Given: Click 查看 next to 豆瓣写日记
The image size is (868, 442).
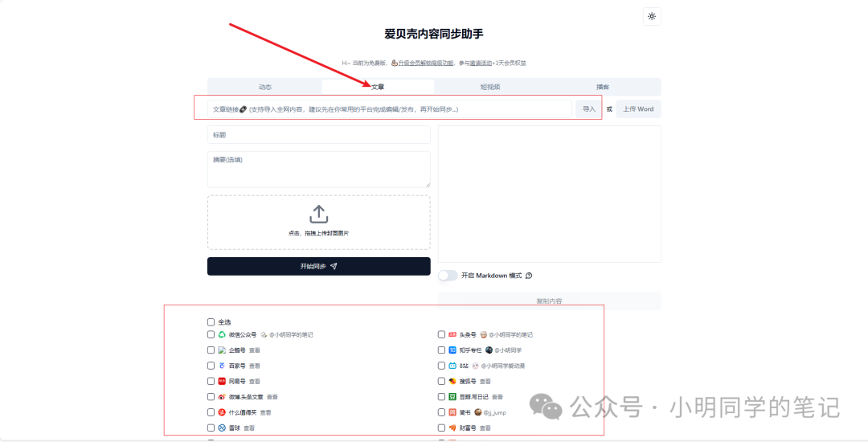Looking at the screenshot, I should tap(497, 397).
